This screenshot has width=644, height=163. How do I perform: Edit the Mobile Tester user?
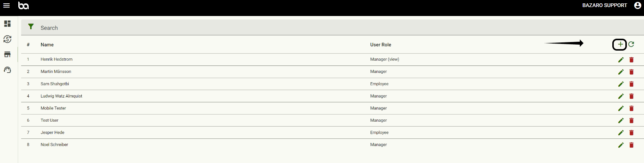coord(621,108)
